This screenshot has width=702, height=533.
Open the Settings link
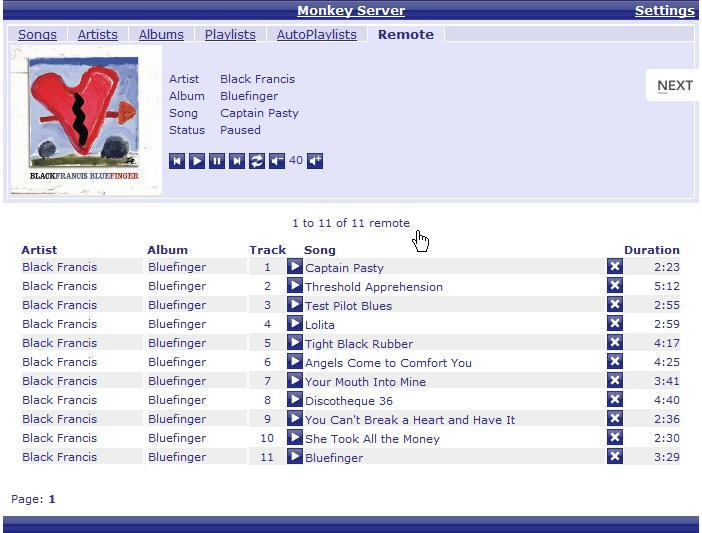point(664,11)
